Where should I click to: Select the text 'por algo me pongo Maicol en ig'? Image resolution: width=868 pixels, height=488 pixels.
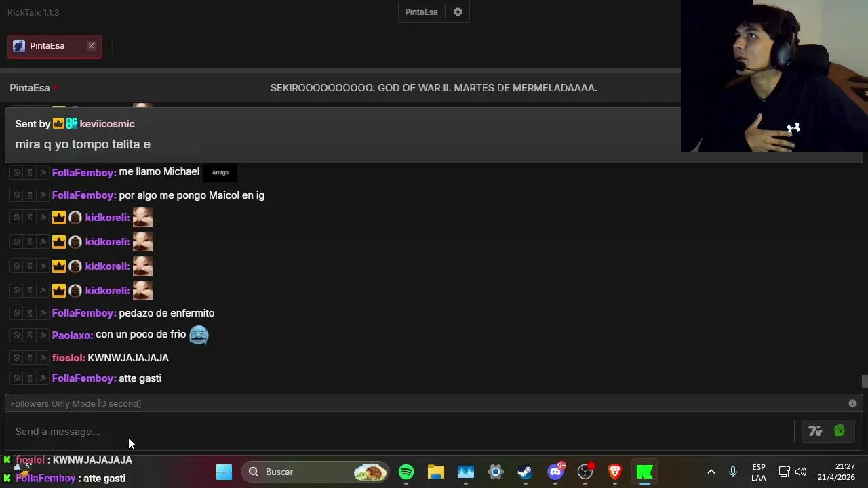coord(192,195)
